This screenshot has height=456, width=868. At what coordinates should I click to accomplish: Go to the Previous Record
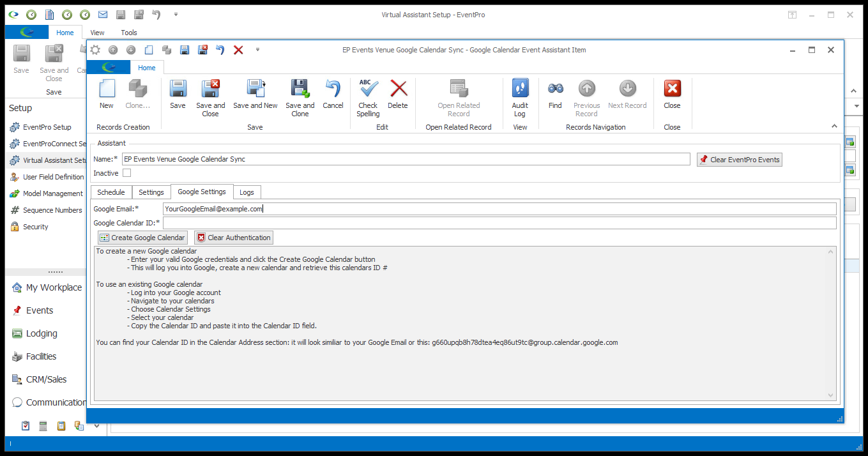coord(586,98)
